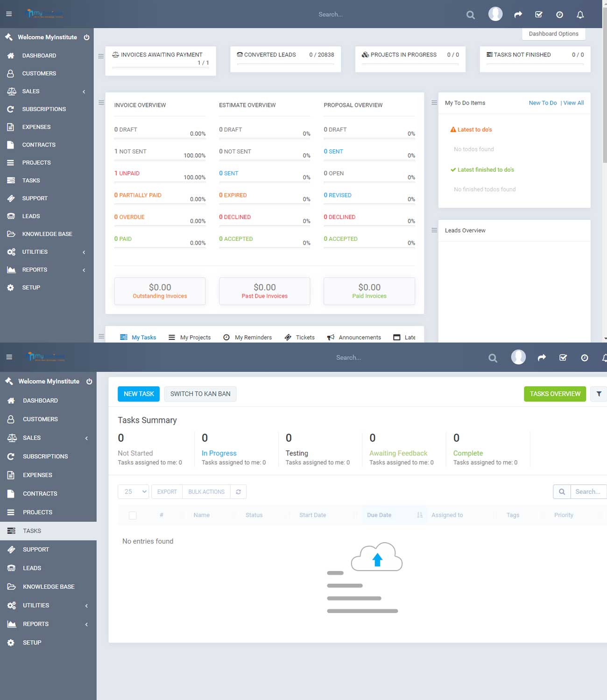Open the Announcements tab
Viewport: 607px width, 700px height.
coord(354,337)
